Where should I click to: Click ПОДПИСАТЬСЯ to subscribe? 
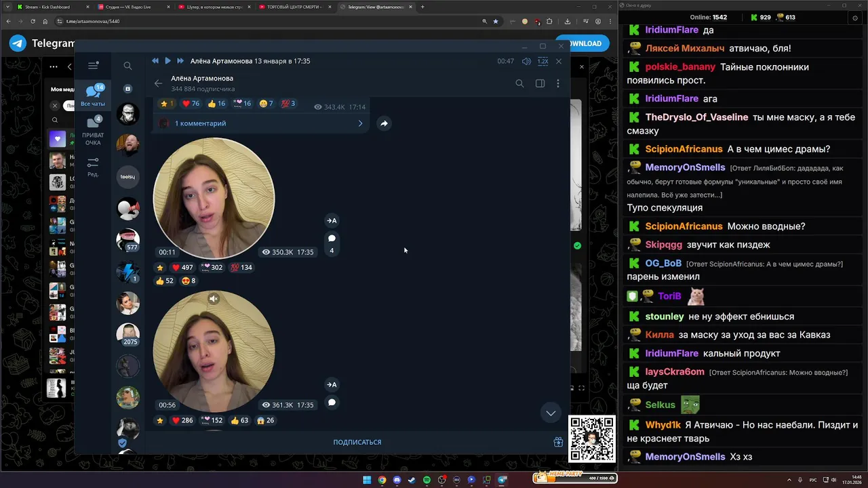pos(357,442)
